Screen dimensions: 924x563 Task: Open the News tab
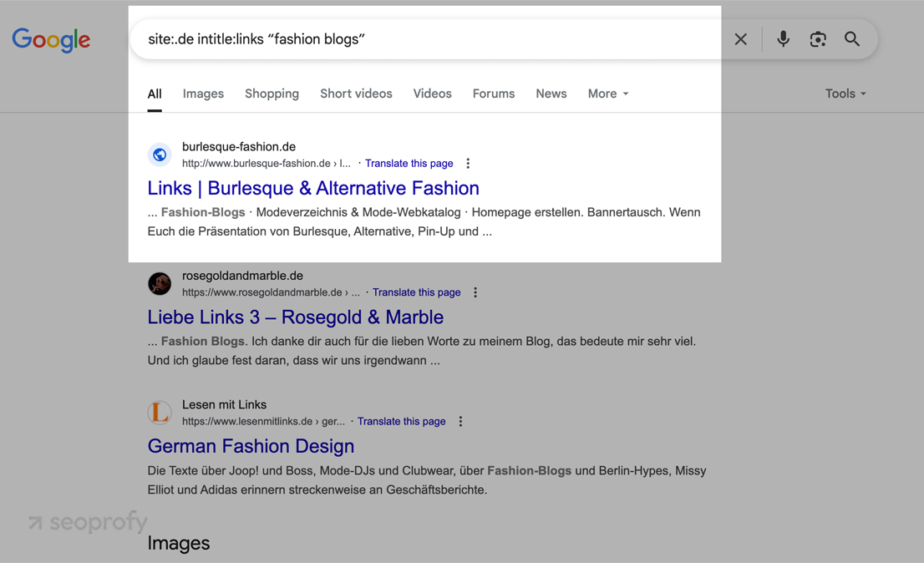(551, 94)
